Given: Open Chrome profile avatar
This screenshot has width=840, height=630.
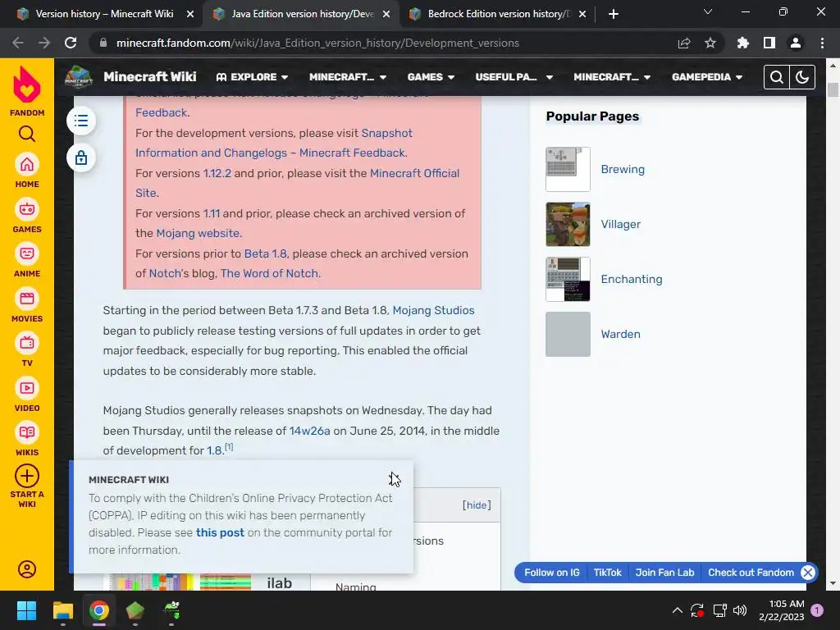Looking at the screenshot, I should pos(796,43).
